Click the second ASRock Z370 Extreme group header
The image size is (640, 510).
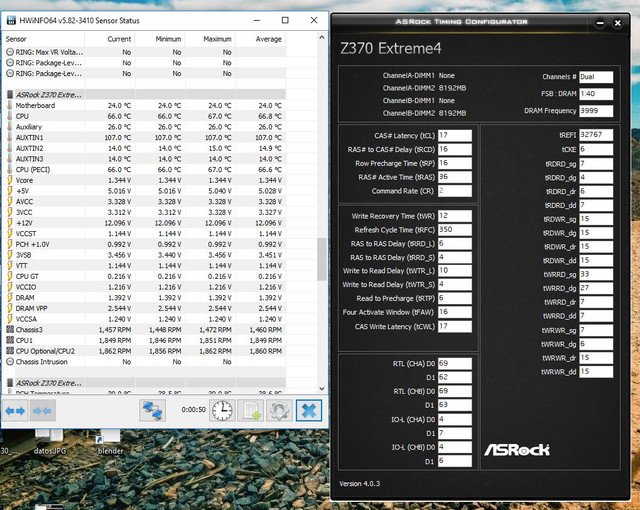click(x=49, y=383)
